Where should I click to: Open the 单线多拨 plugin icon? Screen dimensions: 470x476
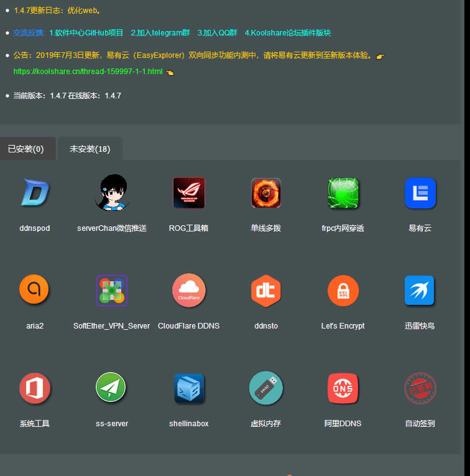[265, 193]
